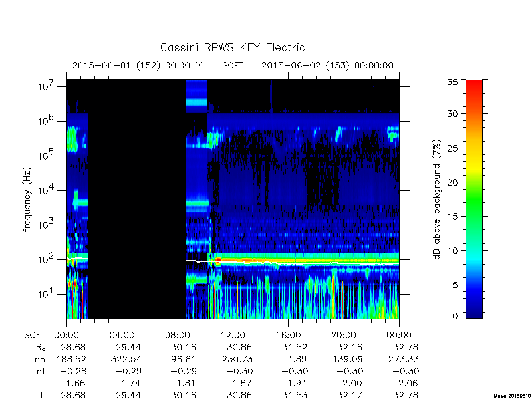Click the Rs value '30.16'
This screenshot has width=532, height=399.
point(184,347)
